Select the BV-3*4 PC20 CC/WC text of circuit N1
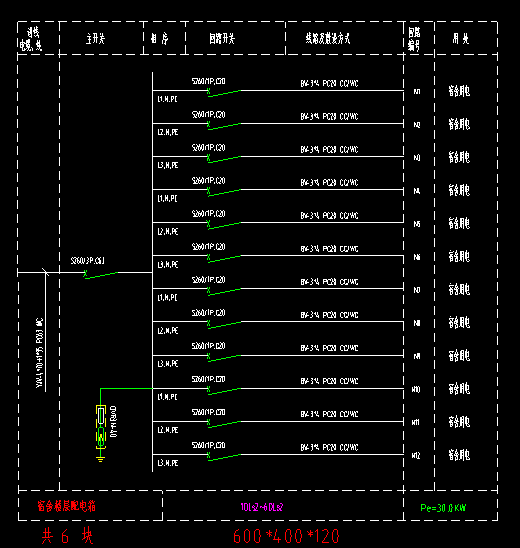Viewport: 520px width, 548px height. coord(329,84)
